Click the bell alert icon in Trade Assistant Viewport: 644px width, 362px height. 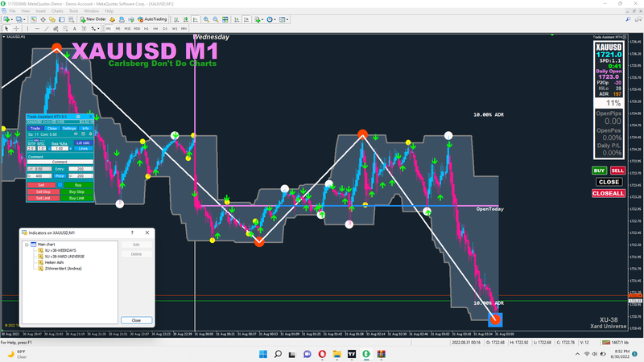click(90, 134)
